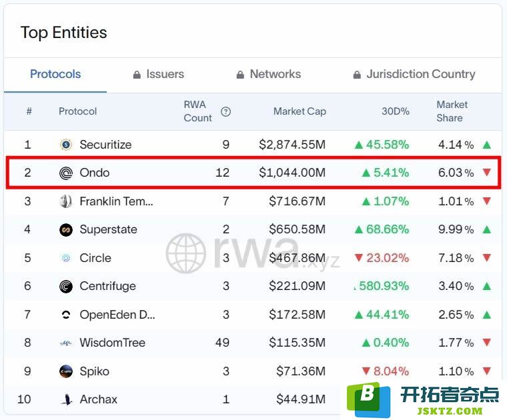
Task: Open the Ondo protocol link
Action: pos(95,173)
